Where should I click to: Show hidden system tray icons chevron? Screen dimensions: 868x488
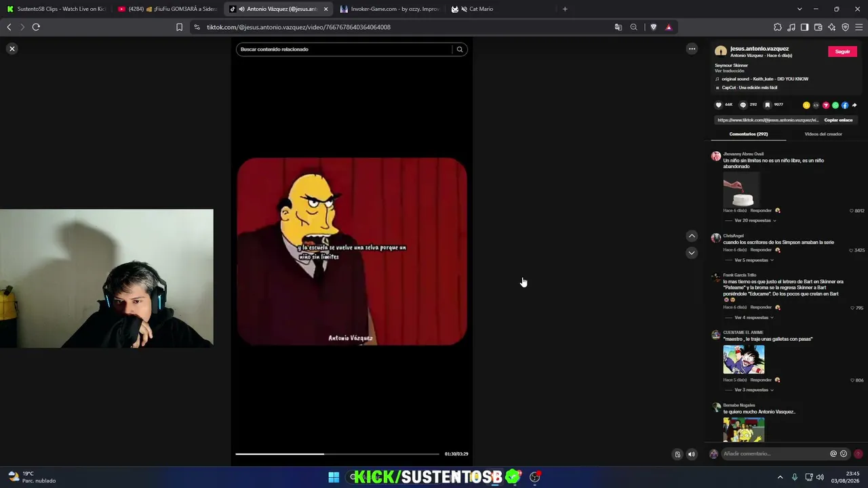780,477
